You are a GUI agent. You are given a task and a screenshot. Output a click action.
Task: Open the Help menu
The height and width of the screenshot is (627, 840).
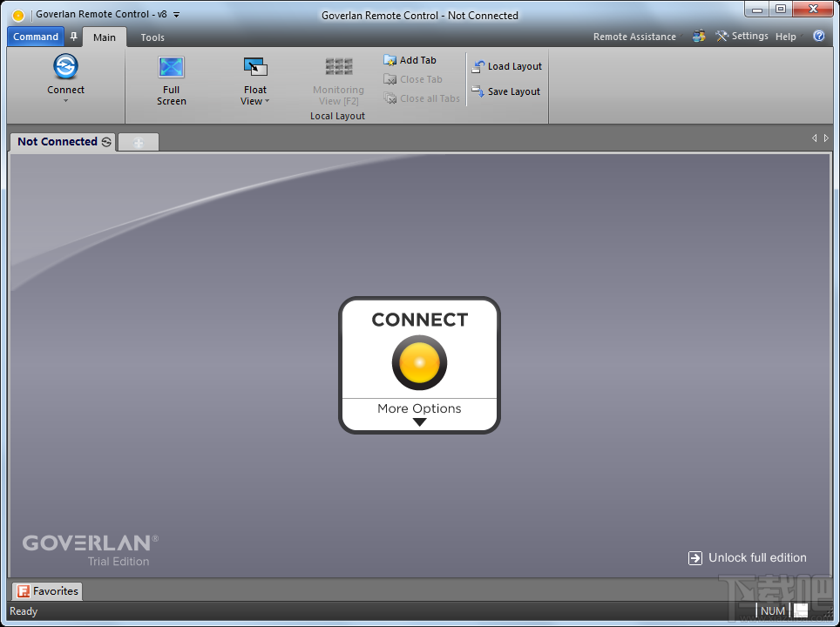point(786,37)
